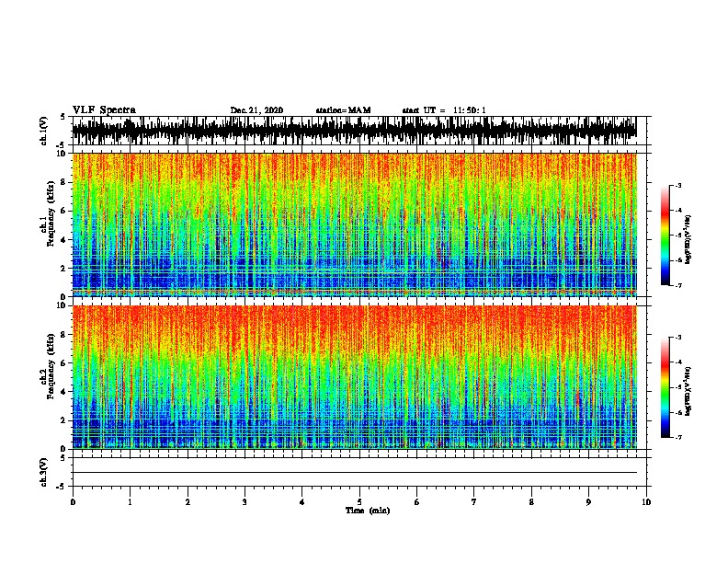Click the log(PSD) label beside ch.2 colorbar
Viewport: 728px width, 563px height.
pos(688,391)
